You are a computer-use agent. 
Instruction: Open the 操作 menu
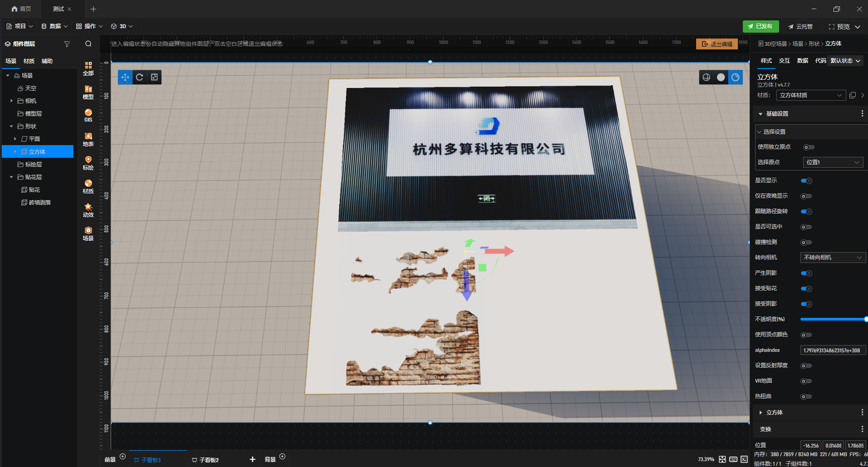[x=89, y=26]
